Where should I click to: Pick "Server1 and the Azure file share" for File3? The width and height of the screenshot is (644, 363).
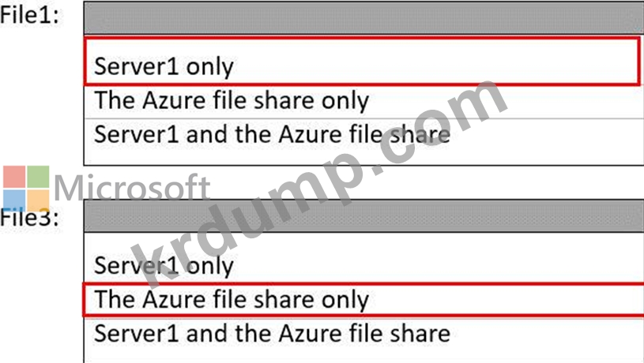272,332
